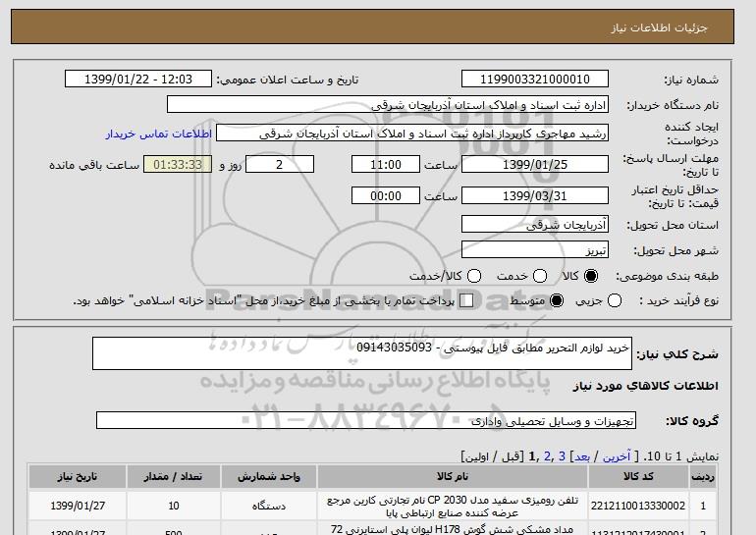The width and height of the screenshot is (756, 535).
Task: Select the خدمت radio button
Action: 540,276
